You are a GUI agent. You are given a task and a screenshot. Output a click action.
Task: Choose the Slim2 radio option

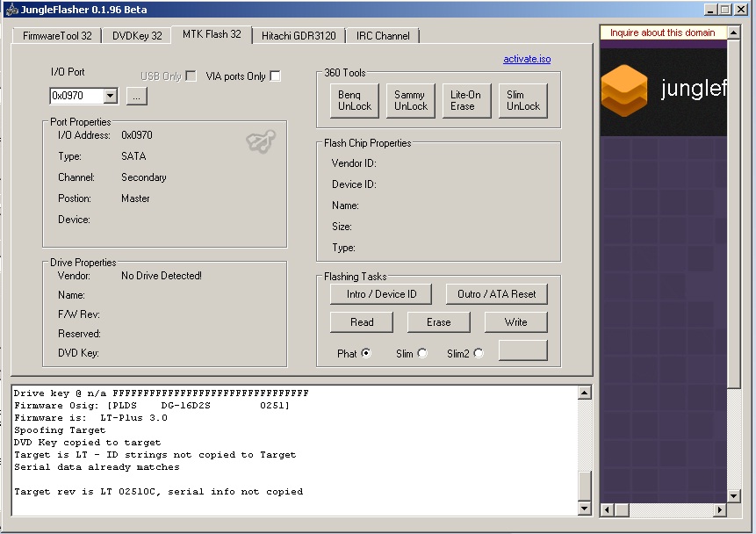click(479, 353)
